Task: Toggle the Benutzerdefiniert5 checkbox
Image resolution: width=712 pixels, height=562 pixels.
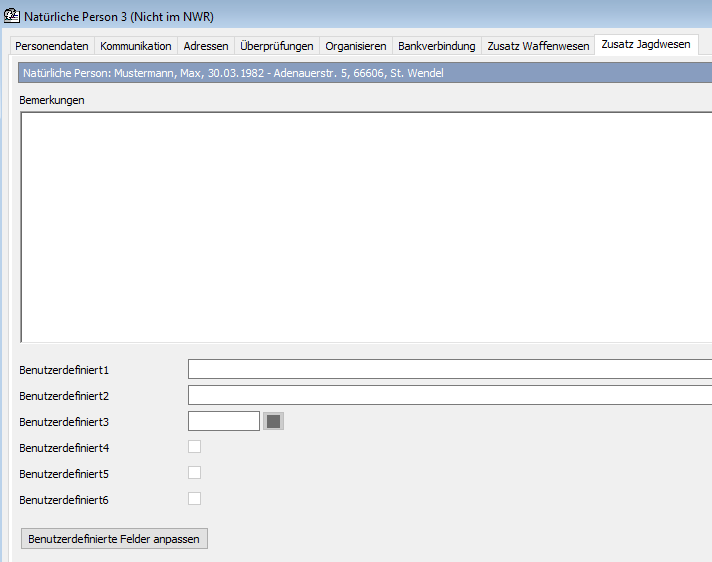Action: tap(195, 473)
